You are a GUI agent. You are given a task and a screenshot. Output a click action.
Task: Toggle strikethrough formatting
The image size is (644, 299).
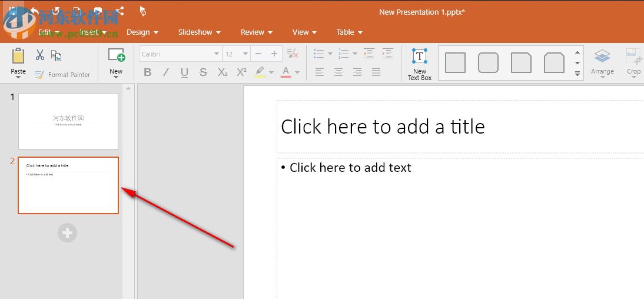[x=203, y=73]
